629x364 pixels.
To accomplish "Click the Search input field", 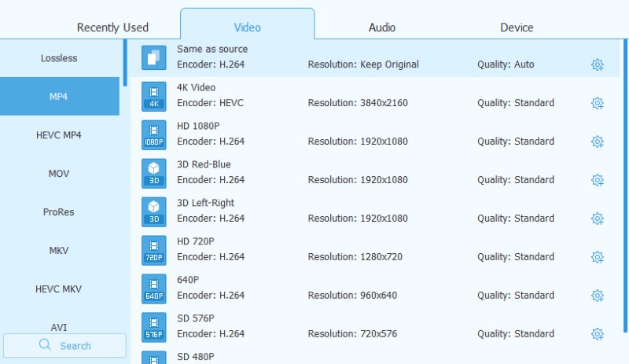I will [64, 346].
